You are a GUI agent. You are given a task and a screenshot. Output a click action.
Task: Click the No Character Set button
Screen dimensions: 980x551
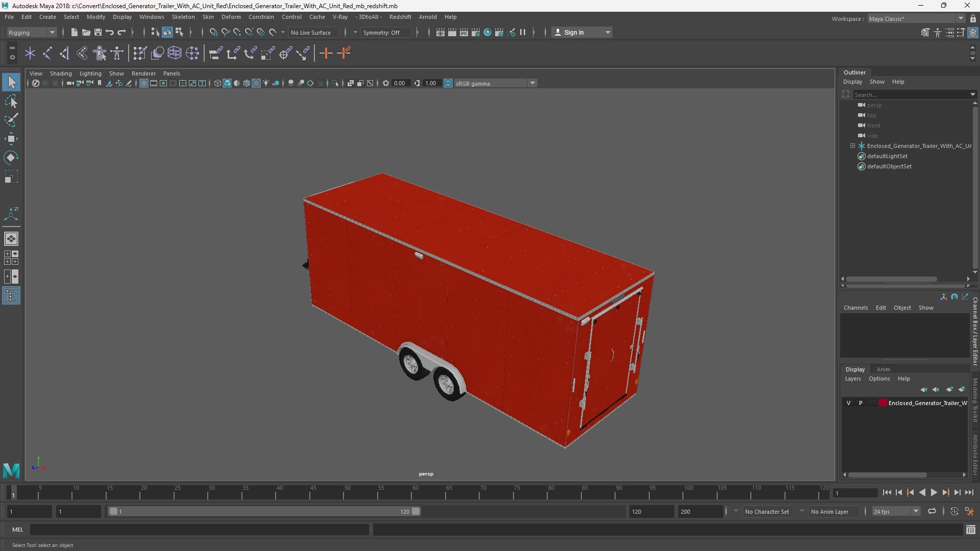[767, 511]
